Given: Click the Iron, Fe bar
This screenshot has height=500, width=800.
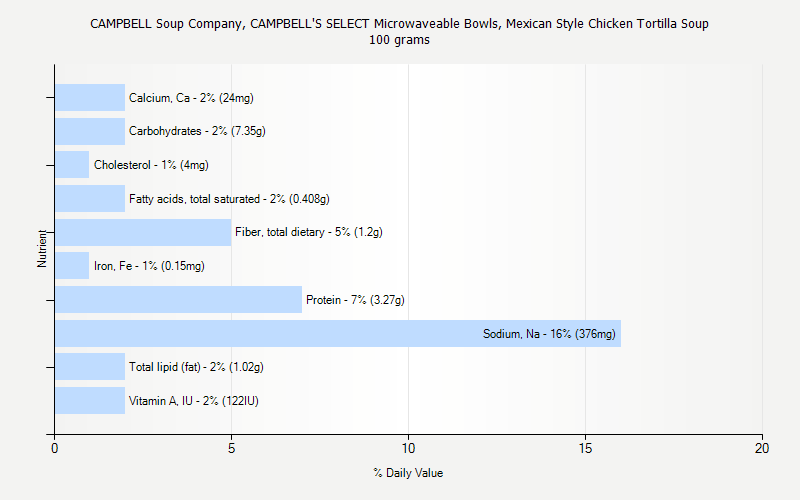Looking at the screenshot, I should [72, 266].
